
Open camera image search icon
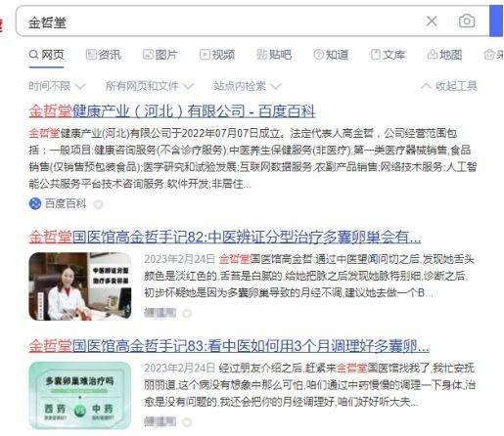[x=467, y=22]
